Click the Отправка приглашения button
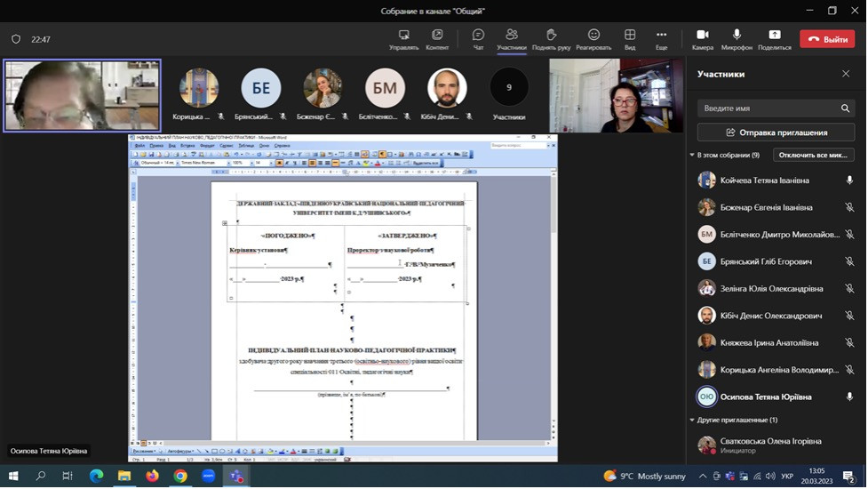 (776, 132)
